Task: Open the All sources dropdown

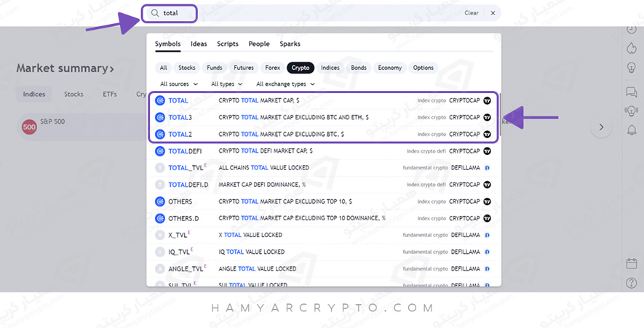Action: coord(179,84)
